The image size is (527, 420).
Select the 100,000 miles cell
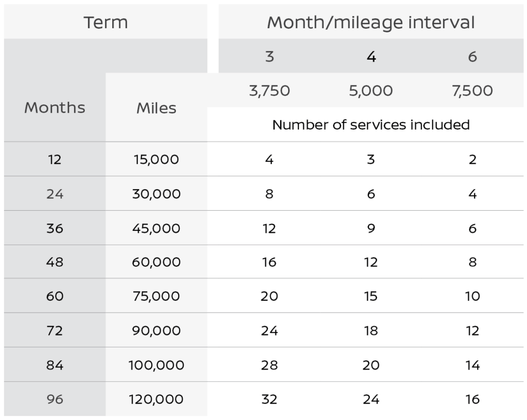pos(156,365)
